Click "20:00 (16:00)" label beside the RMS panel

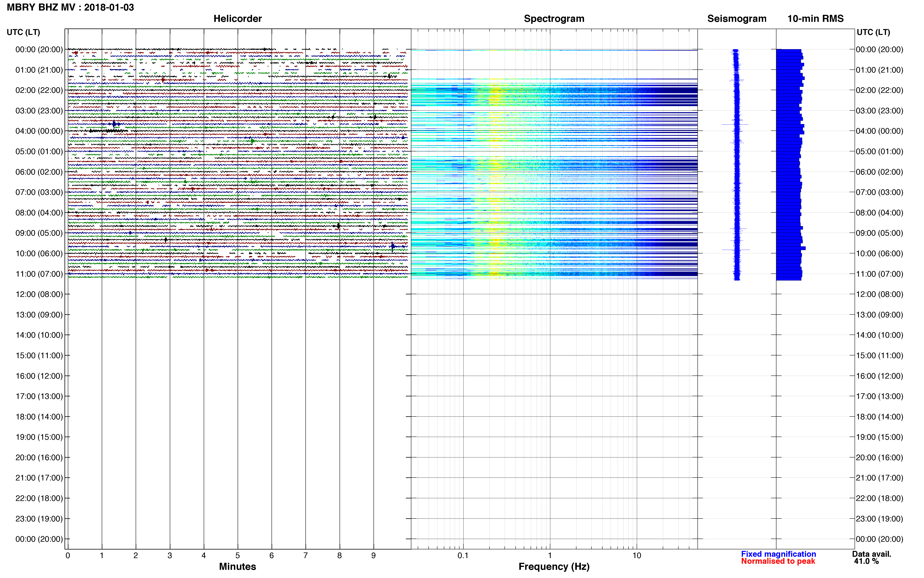click(x=879, y=458)
